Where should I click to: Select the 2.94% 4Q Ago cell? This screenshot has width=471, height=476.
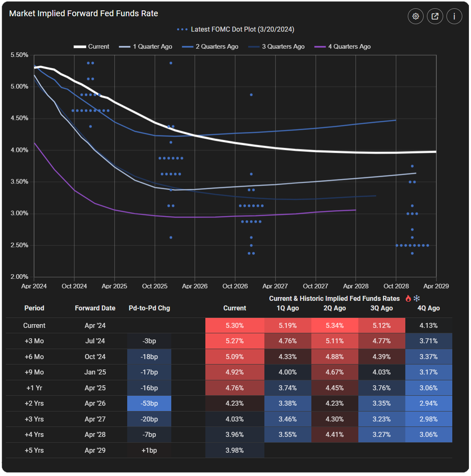tap(429, 403)
